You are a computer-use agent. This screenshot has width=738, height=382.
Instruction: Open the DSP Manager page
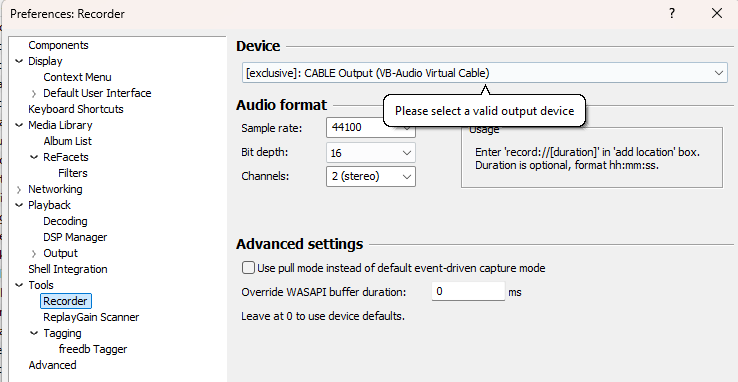coord(75,237)
